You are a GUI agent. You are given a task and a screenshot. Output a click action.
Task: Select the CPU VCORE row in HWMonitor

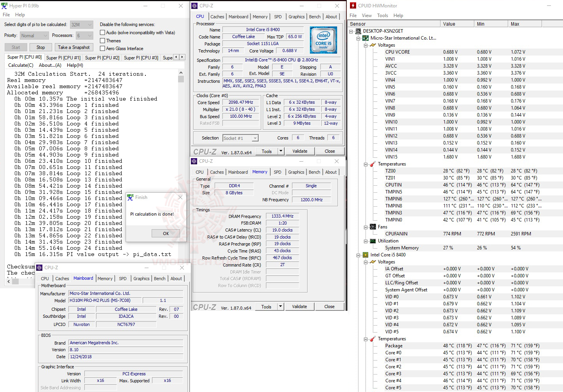(x=455, y=52)
